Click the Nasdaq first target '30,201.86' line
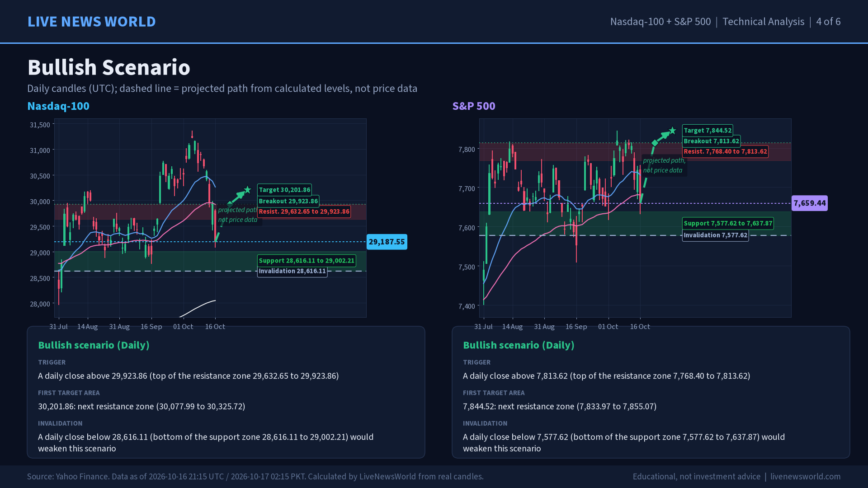The width and height of the screenshot is (868, 488). tap(142, 406)
